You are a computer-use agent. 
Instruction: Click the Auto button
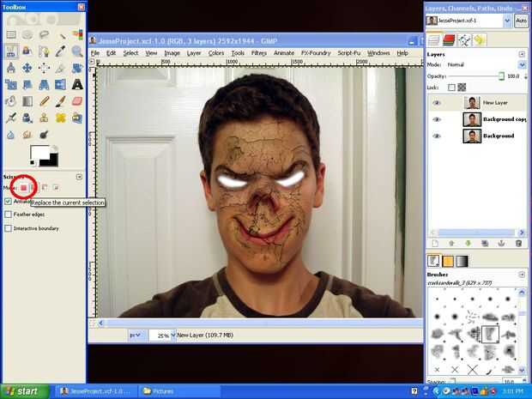tap(521, 21)
